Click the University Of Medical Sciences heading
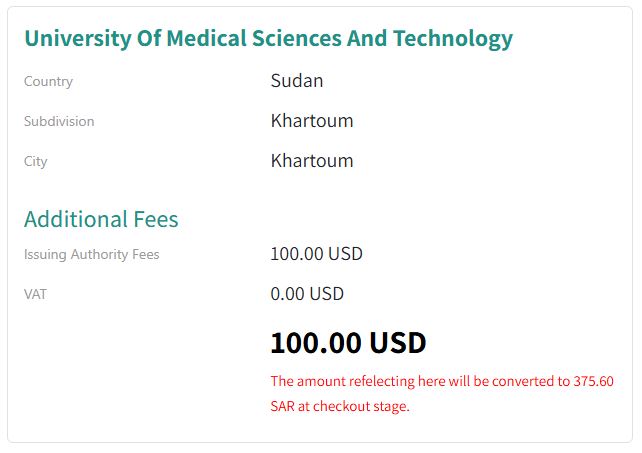 click(x=268, y=39)
